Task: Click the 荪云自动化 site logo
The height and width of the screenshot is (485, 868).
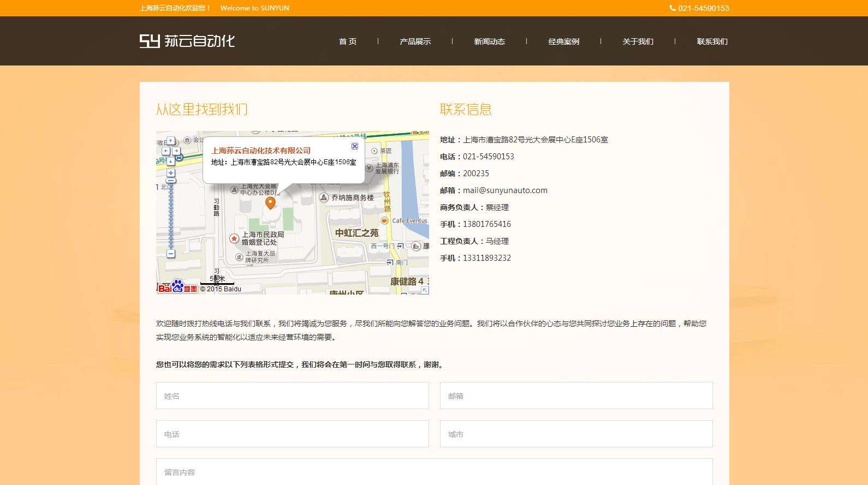Action: tap(187, 41)
